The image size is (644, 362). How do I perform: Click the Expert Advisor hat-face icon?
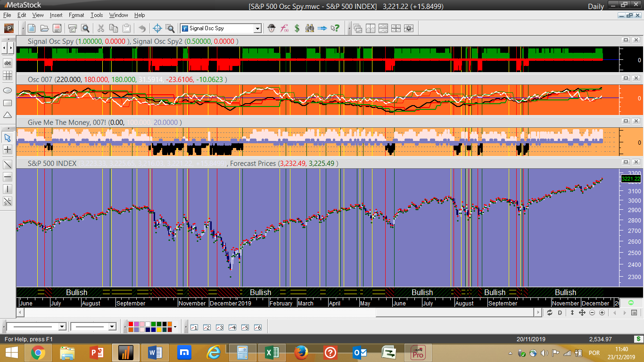pos(272,28)
